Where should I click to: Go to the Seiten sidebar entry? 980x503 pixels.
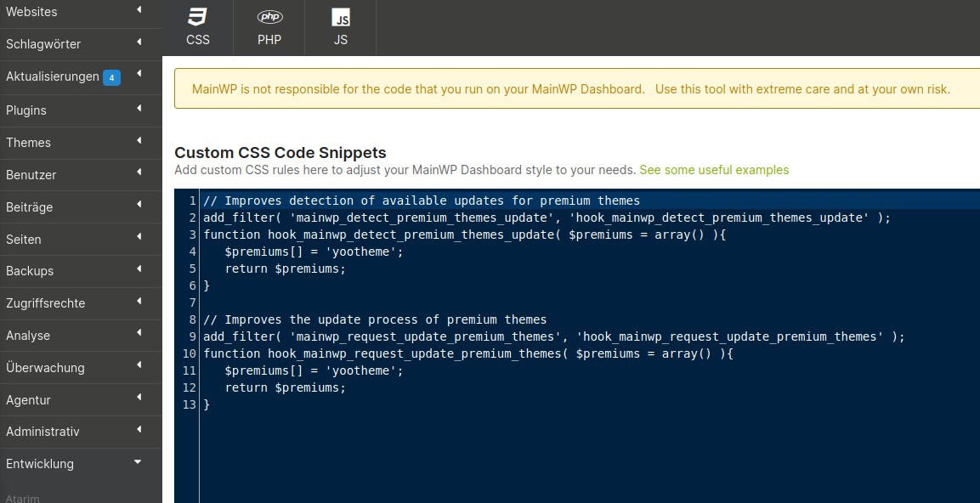coord(24,240)
